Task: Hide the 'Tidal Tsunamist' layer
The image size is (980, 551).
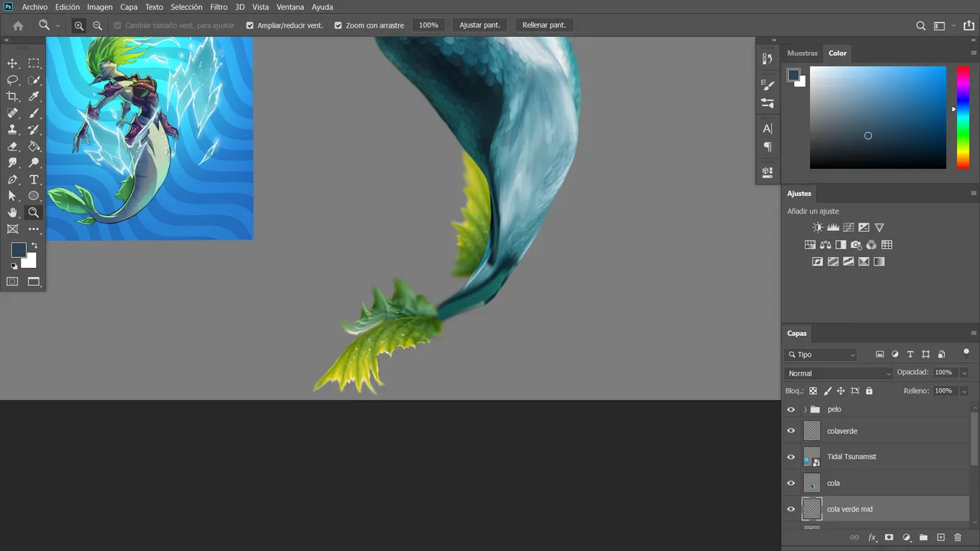Action: 791,457
